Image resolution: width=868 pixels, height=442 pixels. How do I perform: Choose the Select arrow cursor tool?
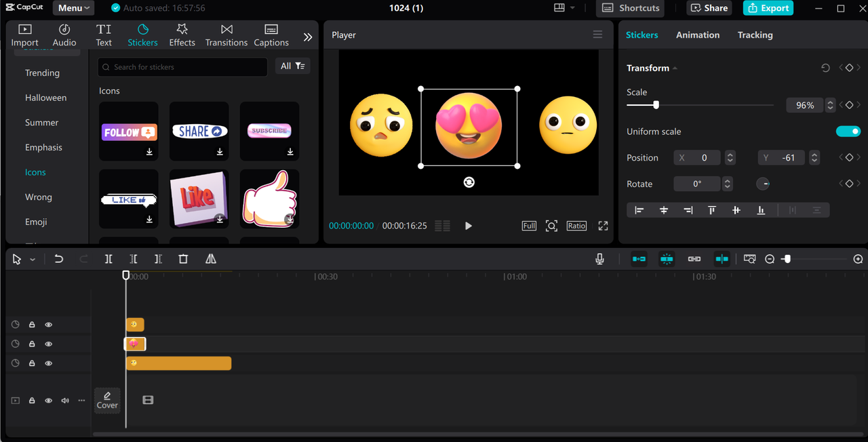coord(17,259)
